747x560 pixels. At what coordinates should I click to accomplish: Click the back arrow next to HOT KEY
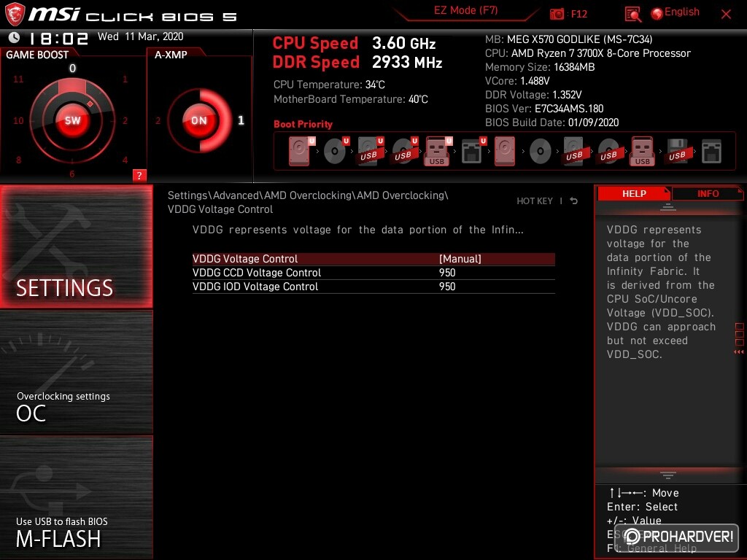(x=573, y=201)
